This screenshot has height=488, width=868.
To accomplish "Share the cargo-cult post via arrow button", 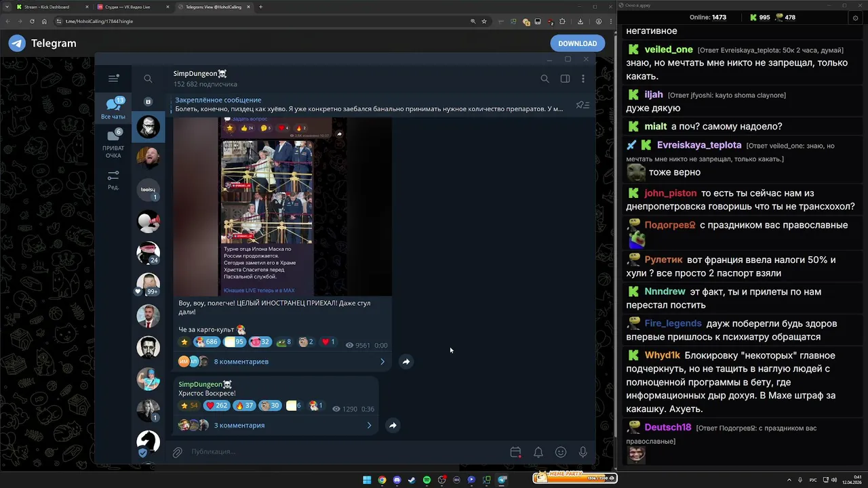I will pos(406,361).
